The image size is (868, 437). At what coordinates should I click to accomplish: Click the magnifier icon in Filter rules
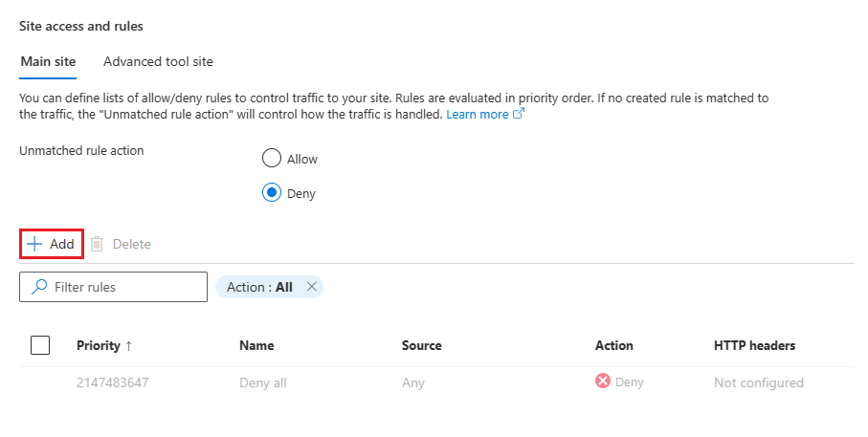pos(39,287)
